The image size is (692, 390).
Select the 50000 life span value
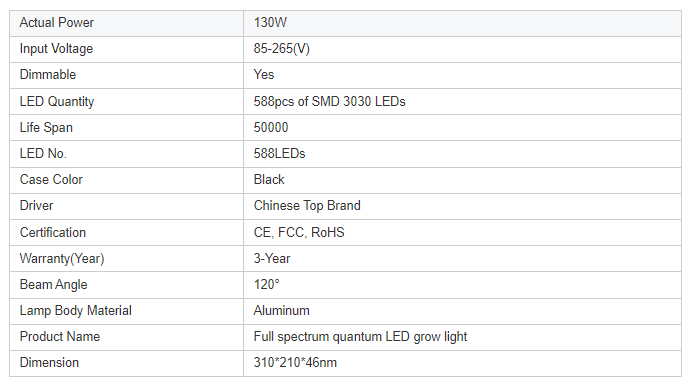pyautogui.click(x=271, y=128)
